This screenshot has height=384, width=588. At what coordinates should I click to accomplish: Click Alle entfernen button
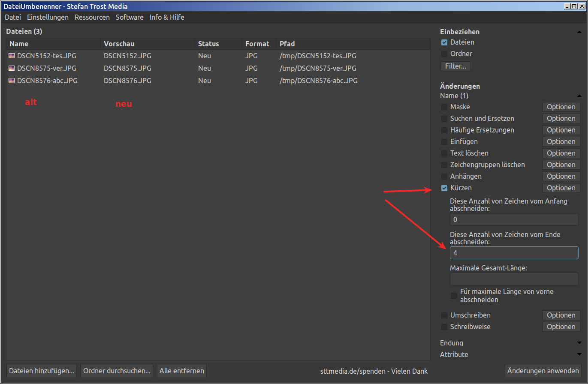click(182, 371)
